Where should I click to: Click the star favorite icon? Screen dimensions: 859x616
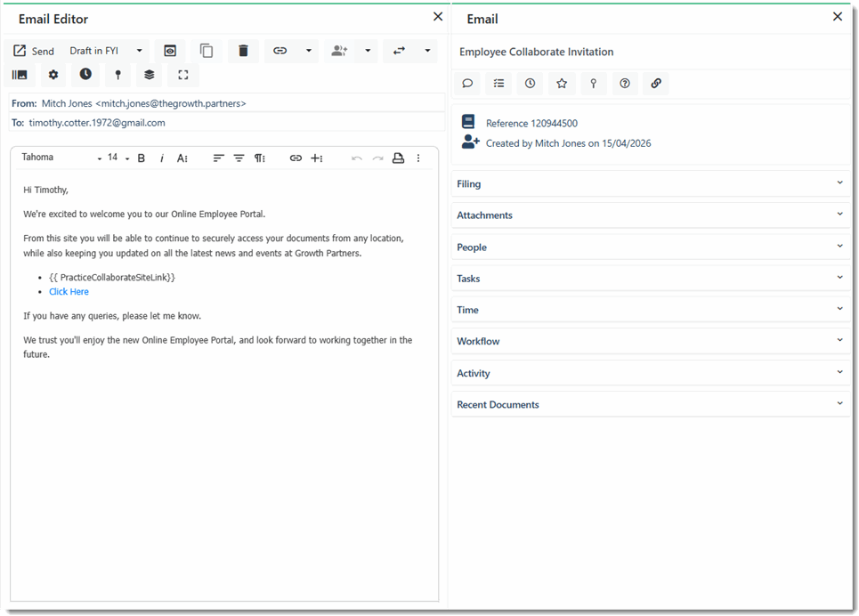562,84
